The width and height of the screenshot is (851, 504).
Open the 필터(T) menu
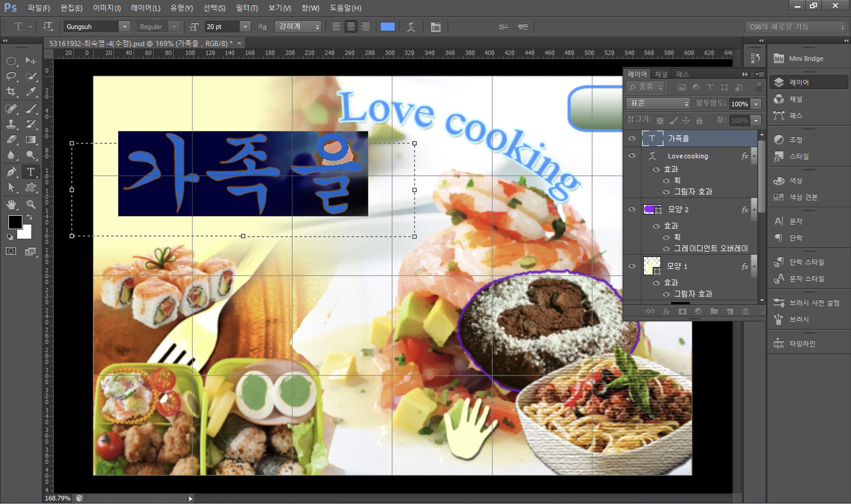tap(247, 8)
